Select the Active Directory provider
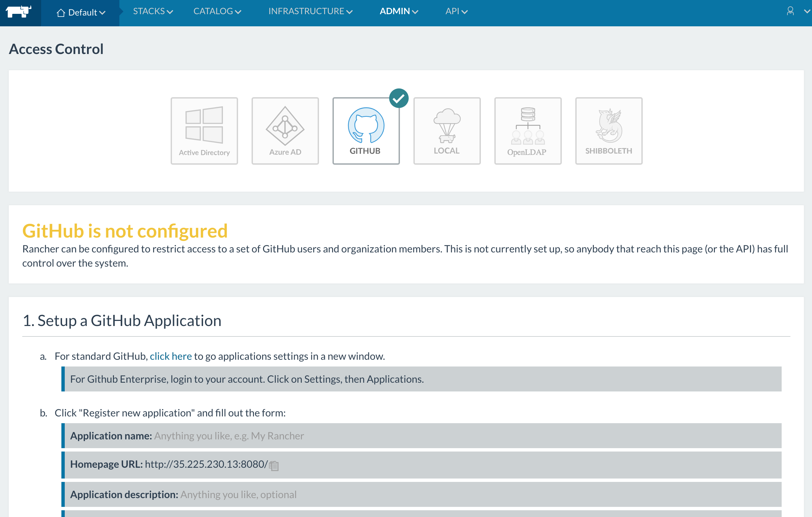 pos(204,131)
